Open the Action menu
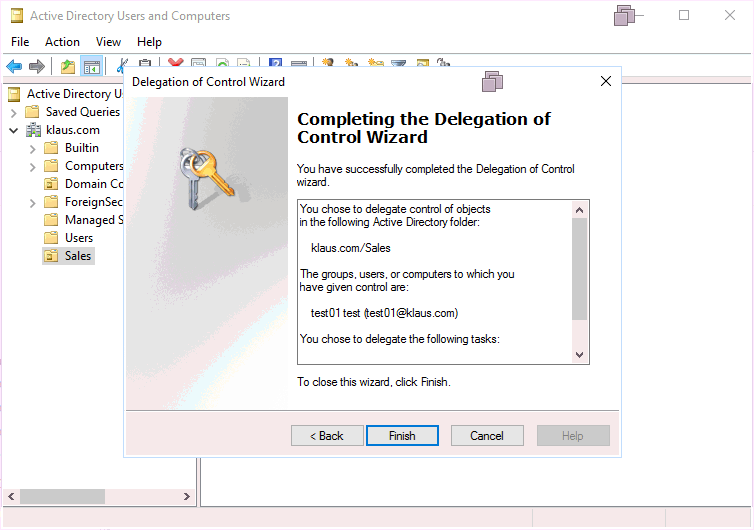This screenshot has width=754, height=530. coord(63,42)
